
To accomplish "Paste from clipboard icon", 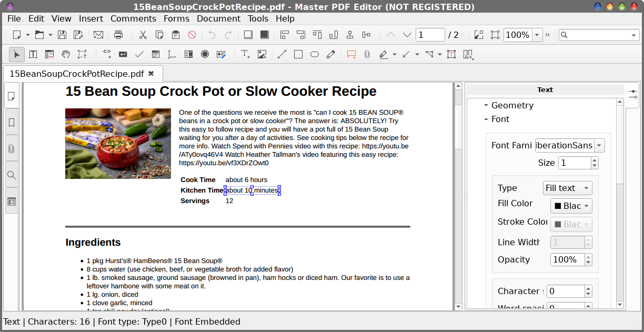I will click(x=176, y=35).
